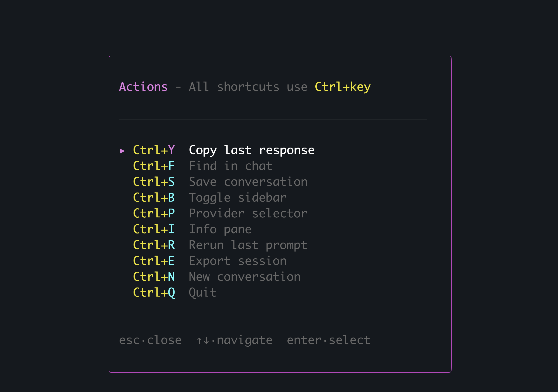Click the Toggle sidebar action text
Viewport: 558px width, 392px height.
pyautogui.click(x=238, y=198)
